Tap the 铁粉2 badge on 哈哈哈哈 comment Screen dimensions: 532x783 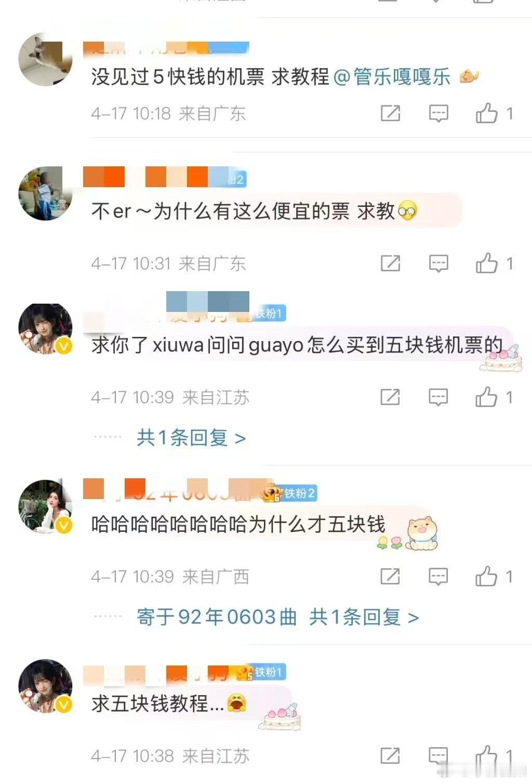[299, 493]
